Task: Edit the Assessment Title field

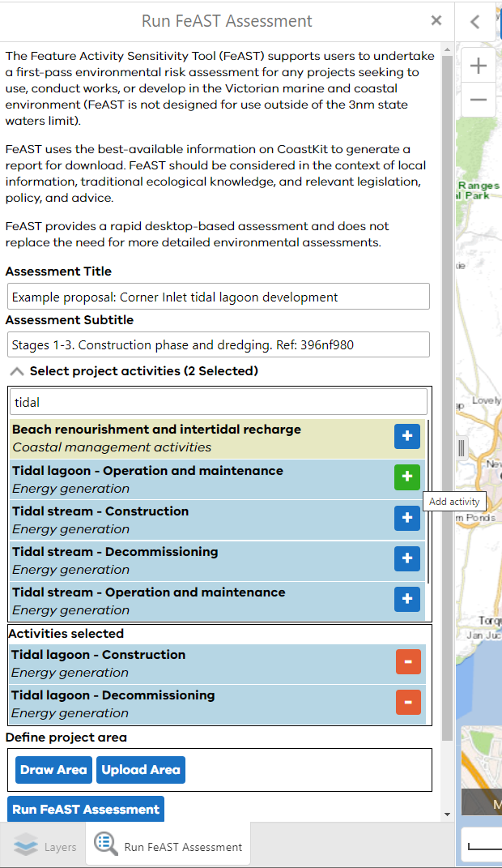Action: coord(219,297)
